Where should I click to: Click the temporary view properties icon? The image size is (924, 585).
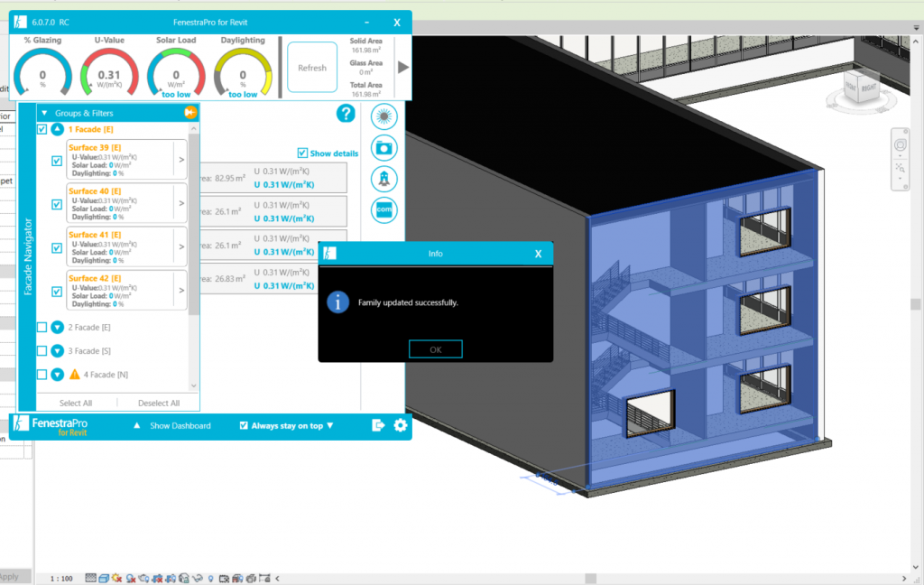click(224, 579)
